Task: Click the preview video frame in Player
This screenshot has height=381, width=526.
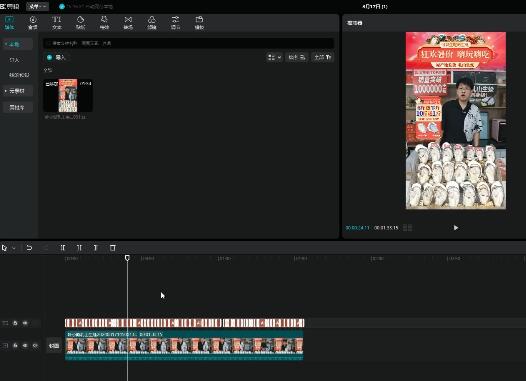Action: click(456, 120)
